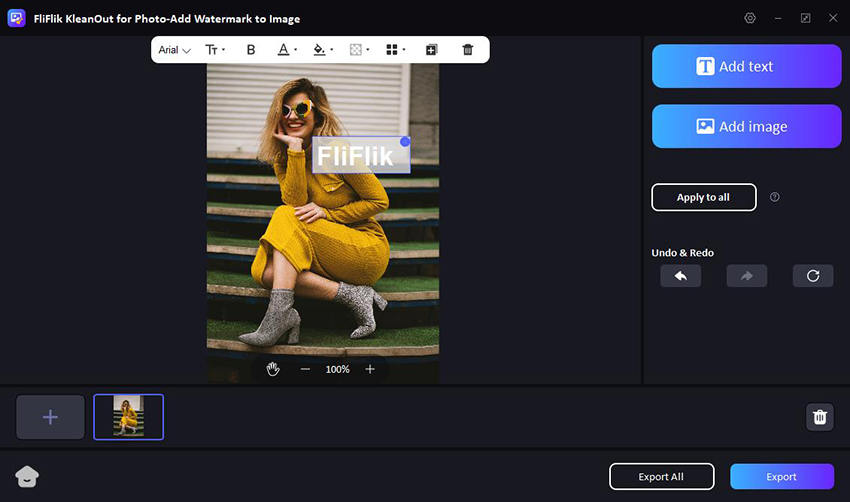Open the tile layout grid options

[x=395, y=50]
